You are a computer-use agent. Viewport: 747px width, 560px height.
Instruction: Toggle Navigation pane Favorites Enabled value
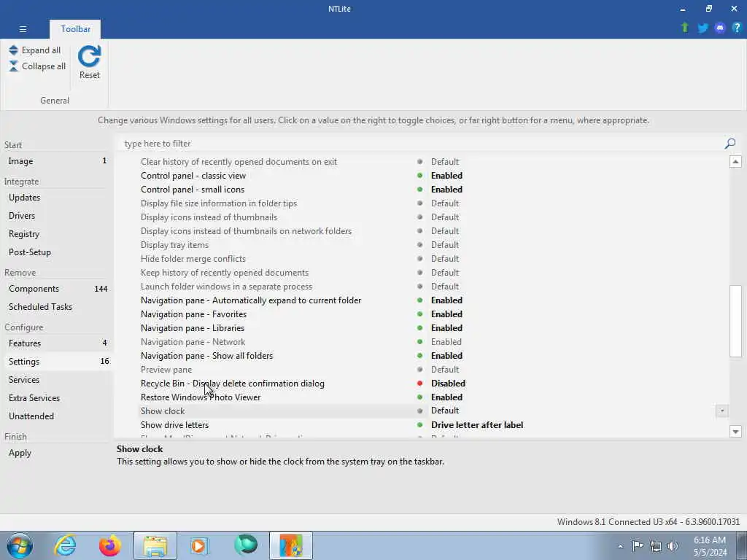[x=446, y=314]
